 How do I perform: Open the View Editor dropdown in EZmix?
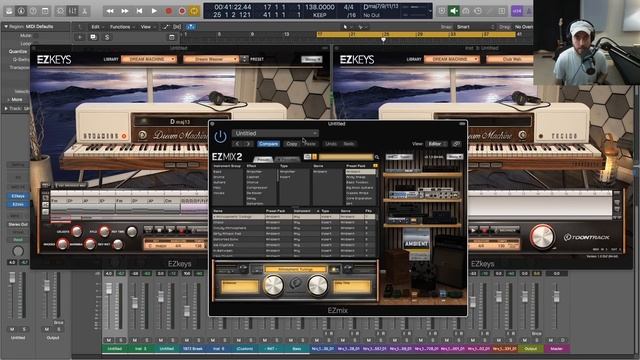[x=436, y=144]
